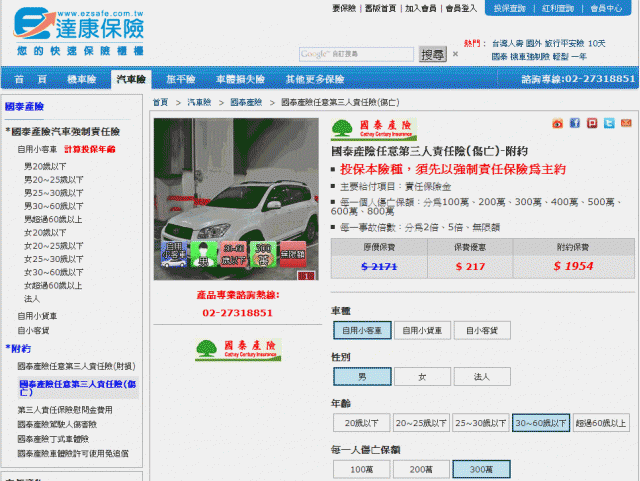
Task: Click breadcrumb 國泰產險 link
Action: tap(246, 102)
